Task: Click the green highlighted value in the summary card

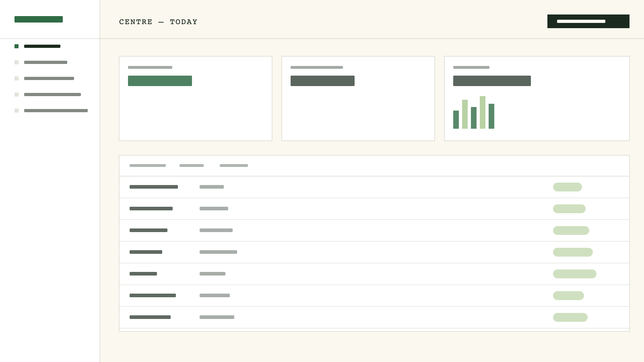Action: [x=160, y=81]
